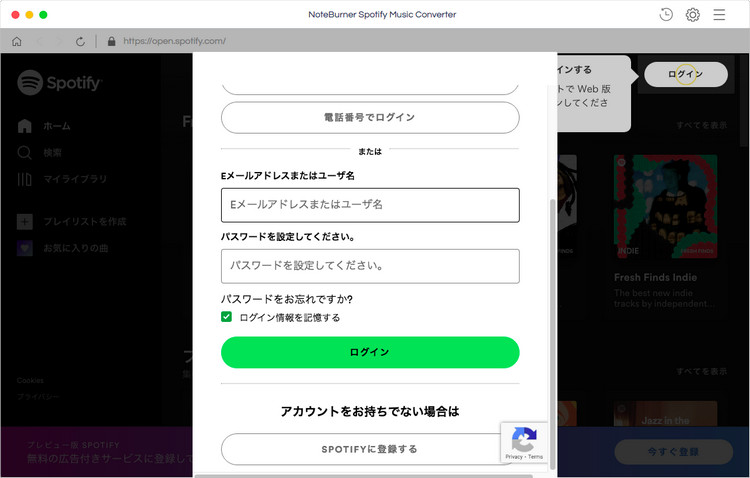This screenshot has width=750, height=478.
Task: Open 検索 in Spotify sidebar
Action: [x=39, y=153]
